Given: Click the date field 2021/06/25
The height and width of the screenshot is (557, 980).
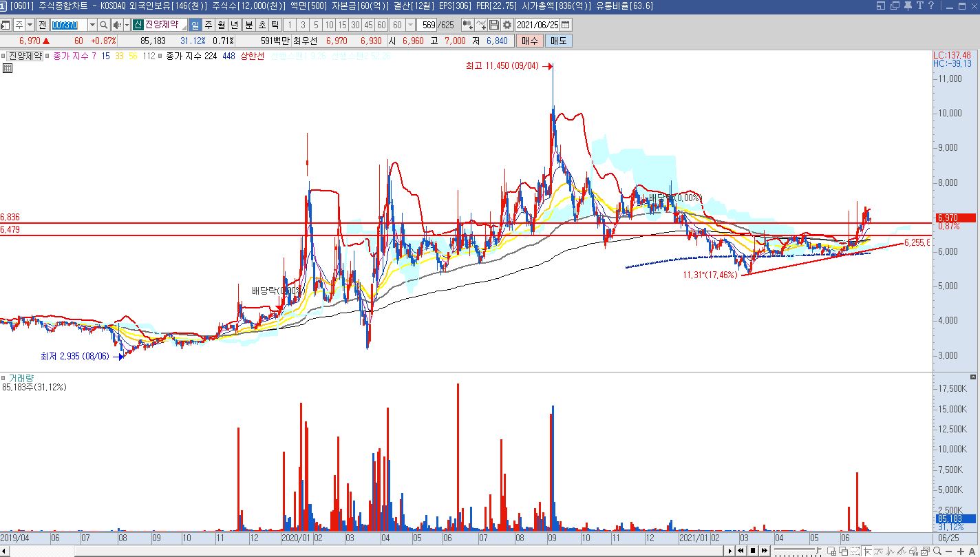Looking at the screenshot, I should pos(537,25).
